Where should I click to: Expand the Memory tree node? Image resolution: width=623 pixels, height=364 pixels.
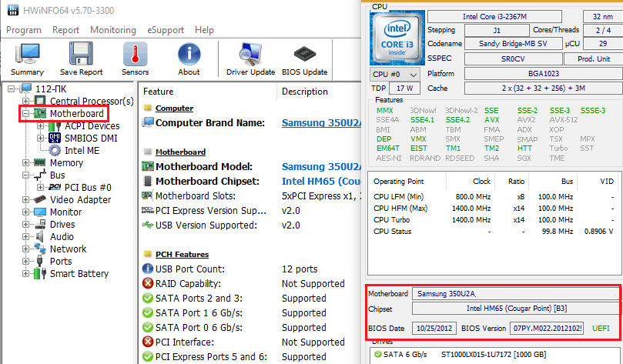point(26,163)
